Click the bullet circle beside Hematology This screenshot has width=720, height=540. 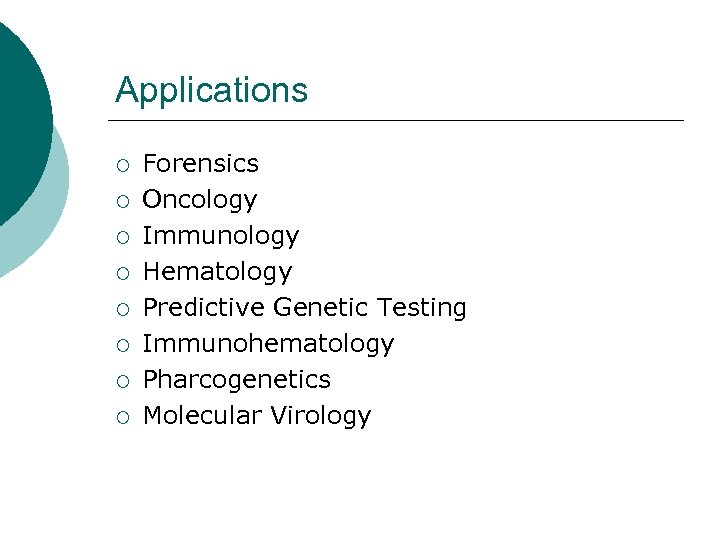pyautogui.click(x=122, y=272)
